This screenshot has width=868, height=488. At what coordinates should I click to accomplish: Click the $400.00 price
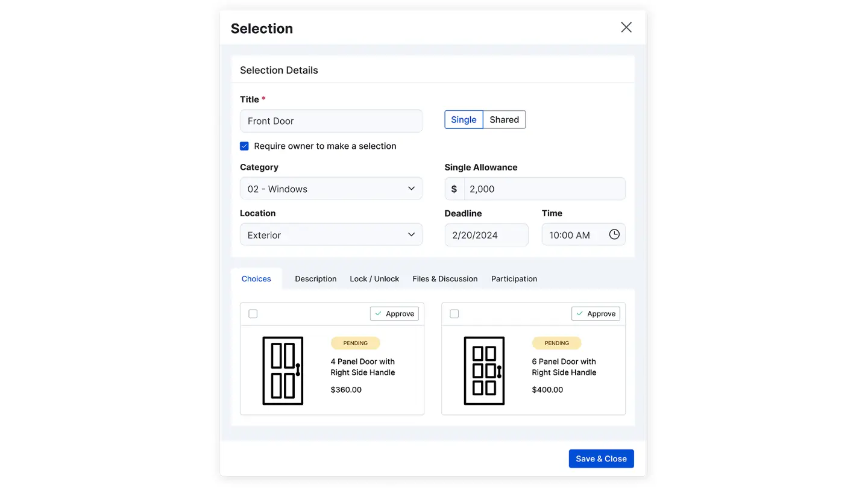(x=547, y=390)
